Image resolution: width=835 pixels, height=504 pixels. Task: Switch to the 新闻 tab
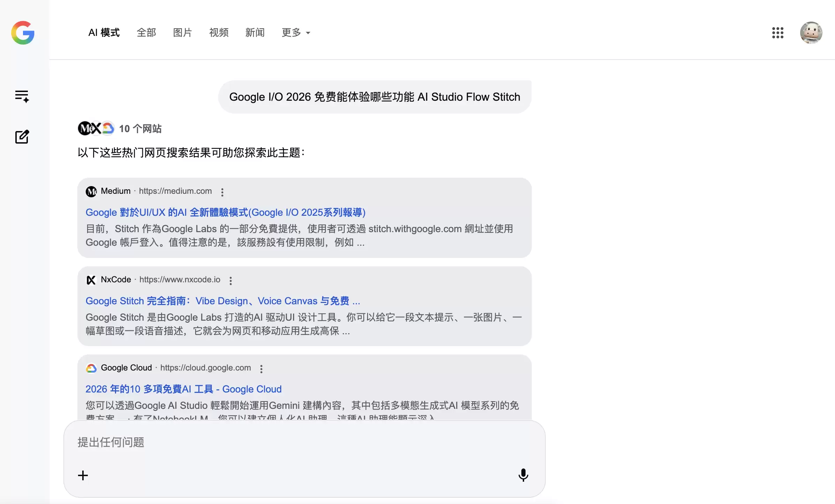[255, 32]
